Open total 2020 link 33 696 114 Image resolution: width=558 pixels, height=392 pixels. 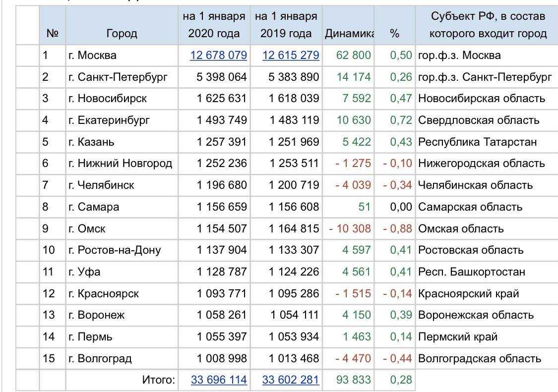219,380
